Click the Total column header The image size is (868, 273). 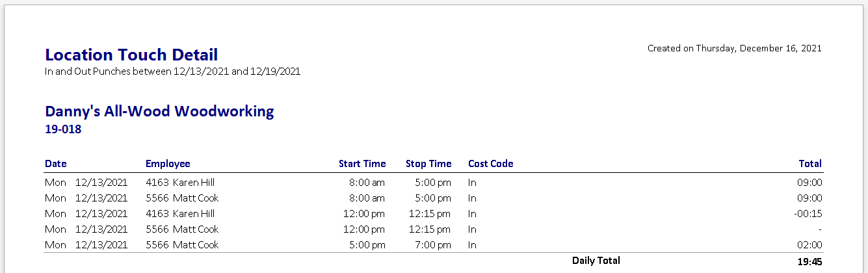click(810, 164)
